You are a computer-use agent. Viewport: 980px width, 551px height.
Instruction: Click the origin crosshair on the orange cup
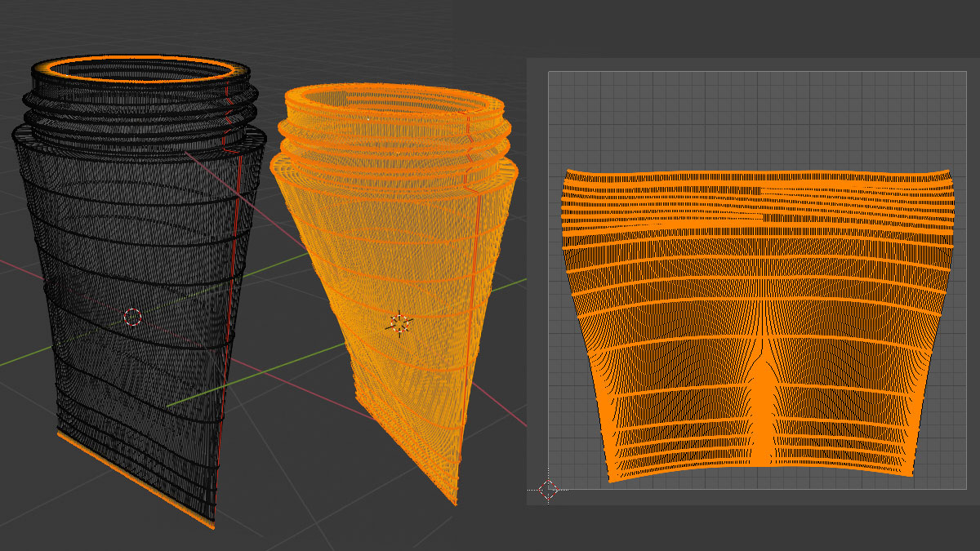pos(399,323)
